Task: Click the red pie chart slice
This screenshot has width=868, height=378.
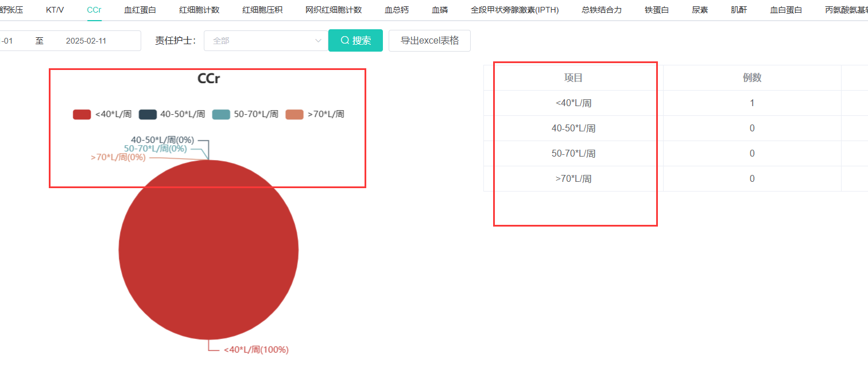Action: 208,250
